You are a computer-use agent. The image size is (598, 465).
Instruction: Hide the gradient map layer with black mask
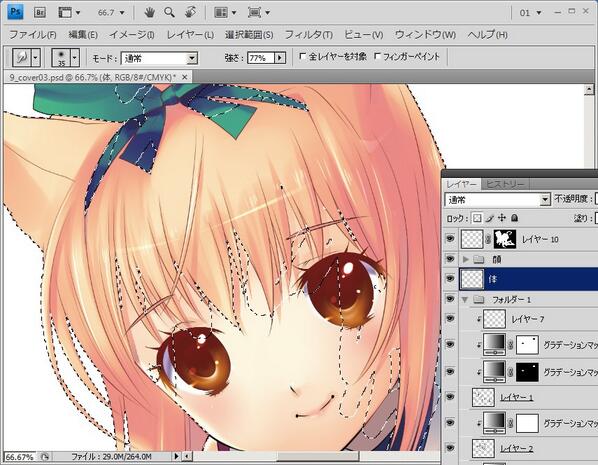(450, 372)
